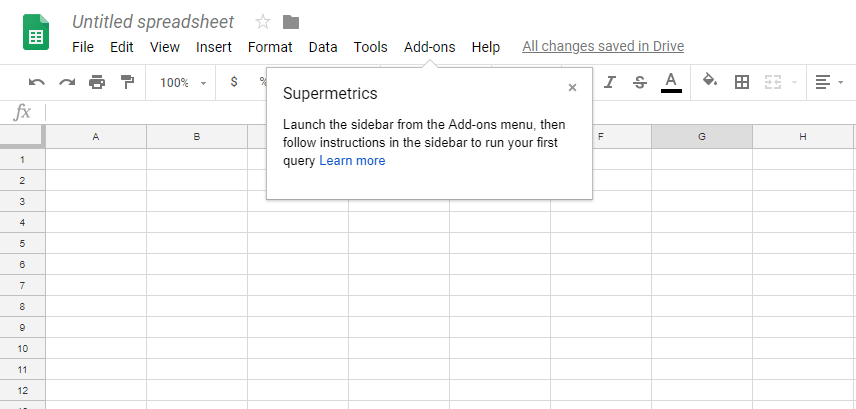
Task: Open the Add-ons menu
Action: click(x=429, y=47)
